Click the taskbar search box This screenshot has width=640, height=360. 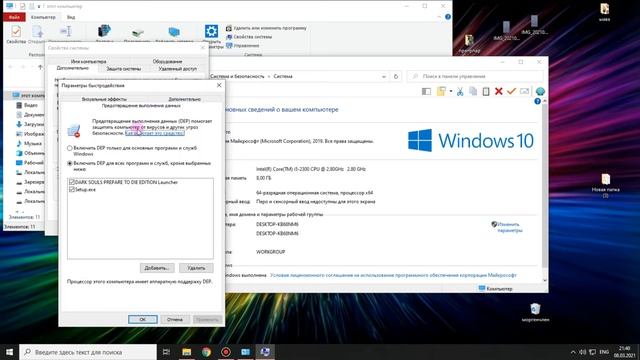(x=88, y=352)
